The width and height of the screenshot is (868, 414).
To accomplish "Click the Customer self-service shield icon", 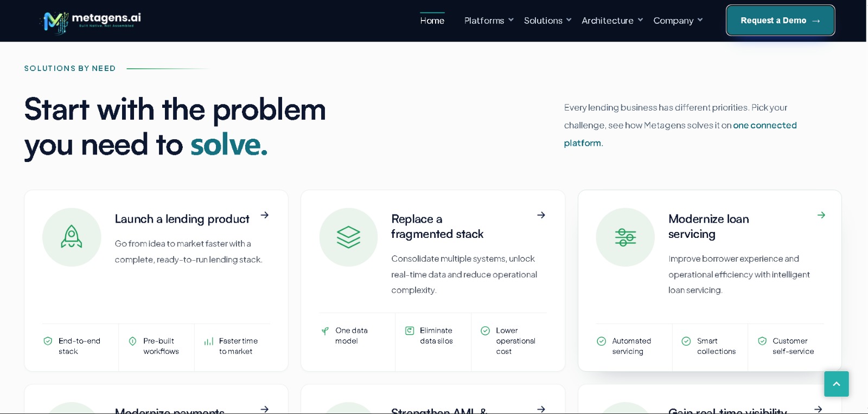I will [762, 341].
